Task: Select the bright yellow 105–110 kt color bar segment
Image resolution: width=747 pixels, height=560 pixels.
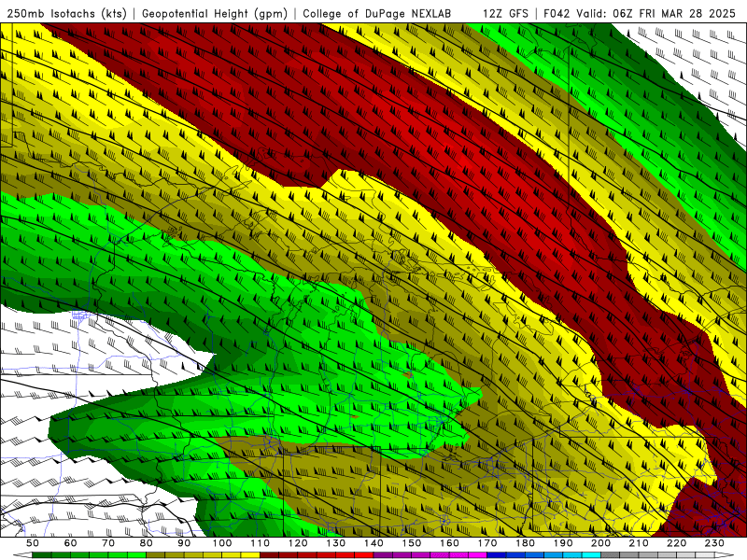Action: (x=250, y=555)
